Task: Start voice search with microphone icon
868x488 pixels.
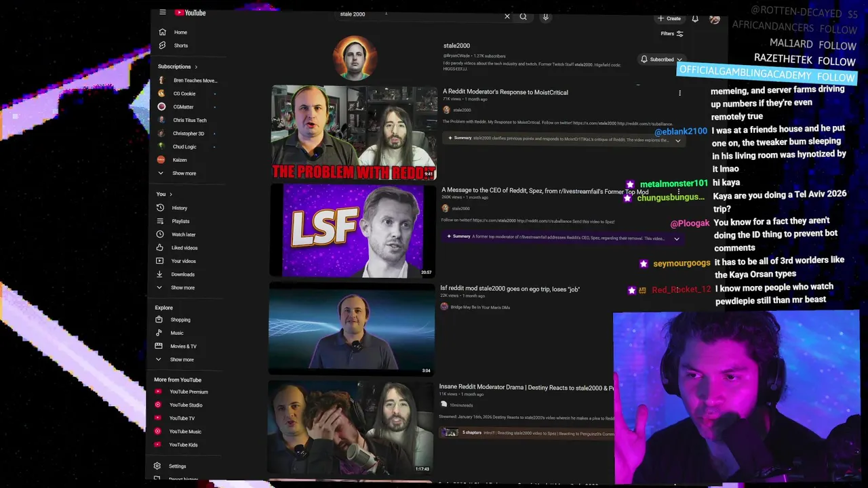Action: tap(545, 16)
